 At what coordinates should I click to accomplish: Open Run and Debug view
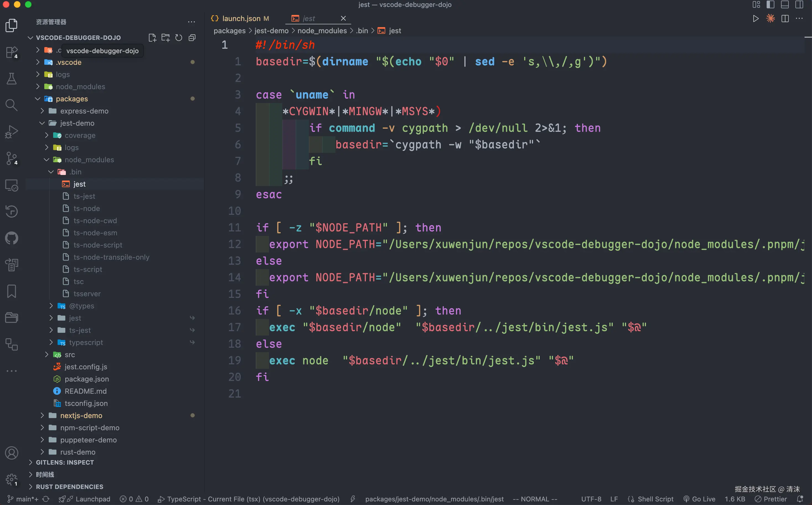coord(11,132)
